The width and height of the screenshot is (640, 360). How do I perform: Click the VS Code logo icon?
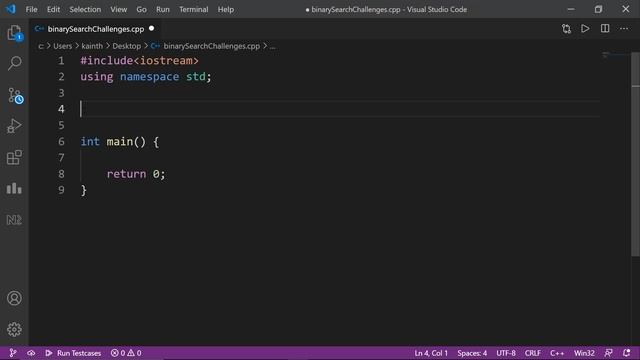11,9
